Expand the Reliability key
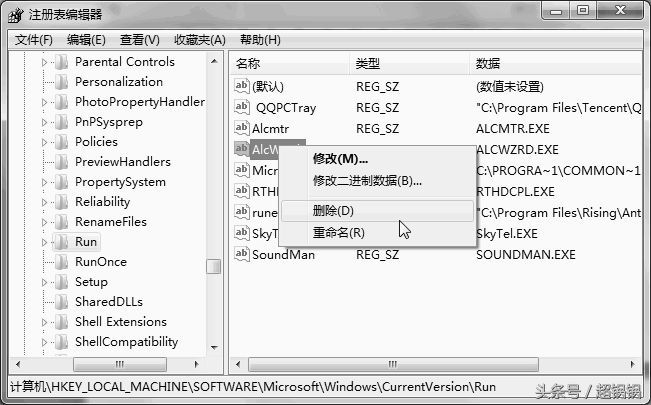Screen dimensions: 651x405 44,202
